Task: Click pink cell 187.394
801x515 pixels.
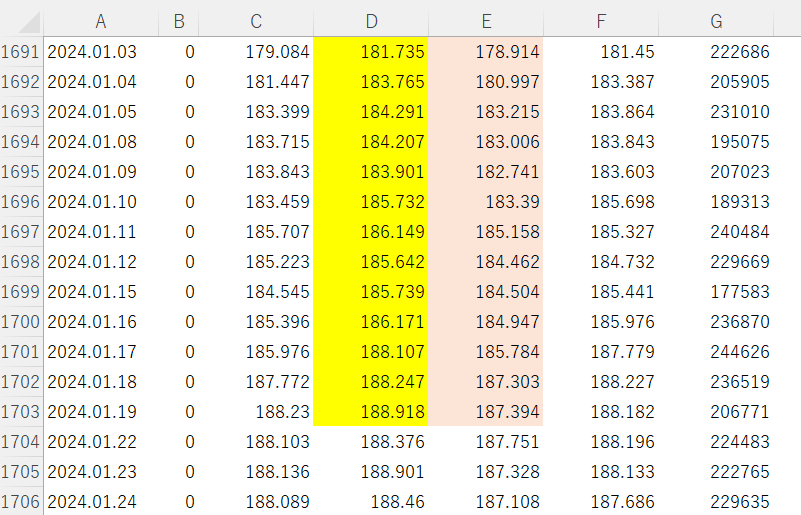Action: (486, 412)
